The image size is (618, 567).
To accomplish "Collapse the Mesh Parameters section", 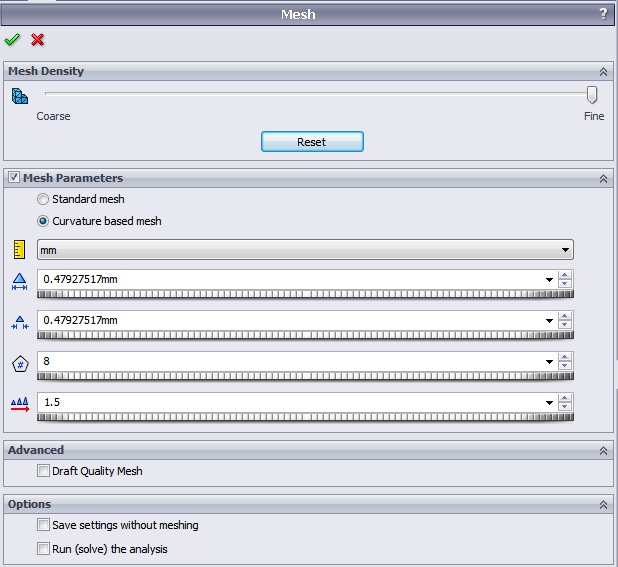I will click(x=603, y=178).
